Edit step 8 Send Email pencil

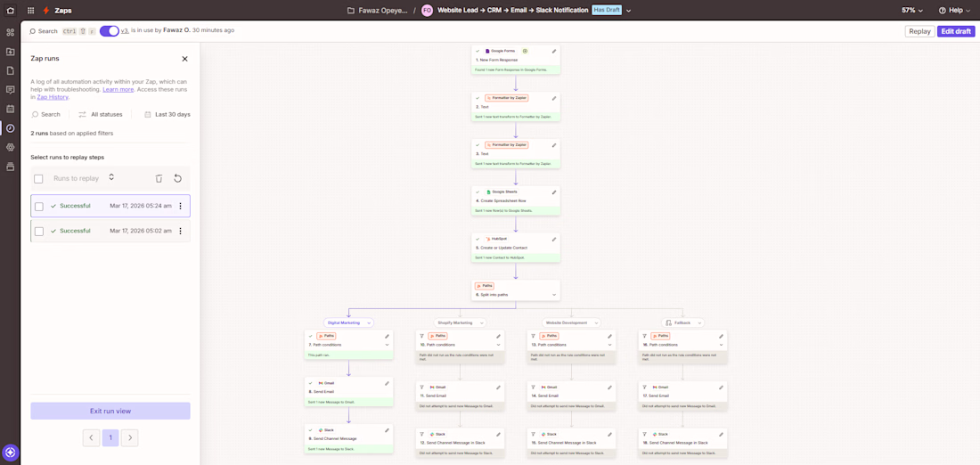pos(387,383)
